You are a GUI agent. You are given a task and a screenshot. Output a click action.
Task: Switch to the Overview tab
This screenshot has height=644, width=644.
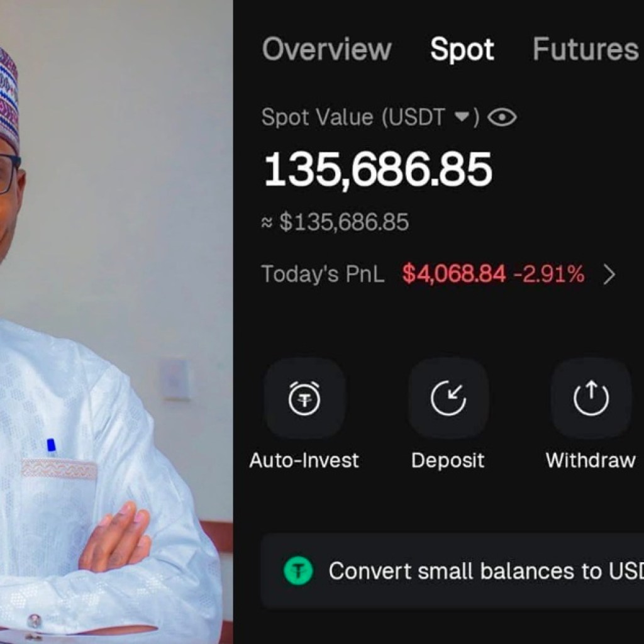click(x=326, y=50)
